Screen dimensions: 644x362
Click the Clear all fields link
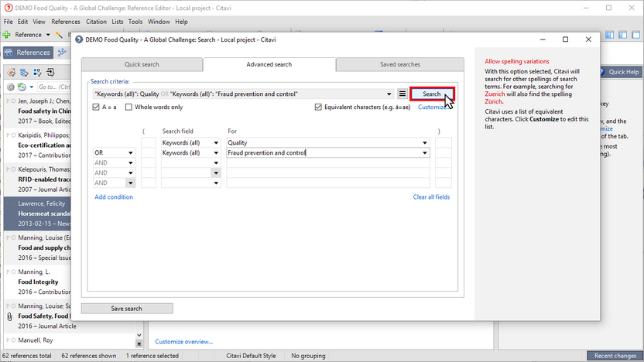(431, 197)
